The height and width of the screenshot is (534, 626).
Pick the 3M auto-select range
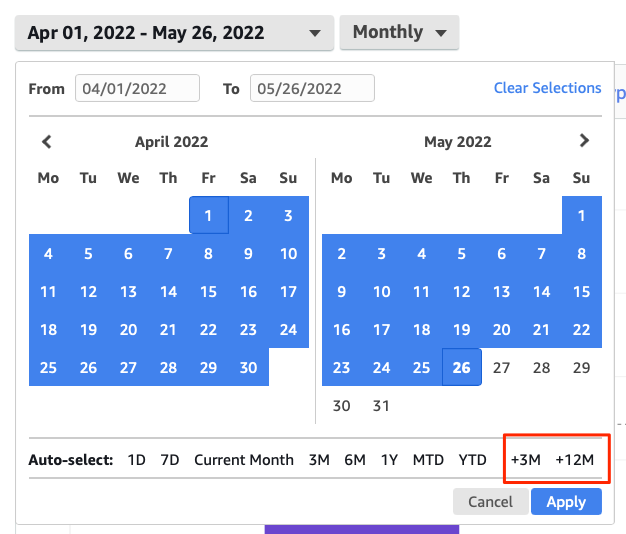pos(319,460)
